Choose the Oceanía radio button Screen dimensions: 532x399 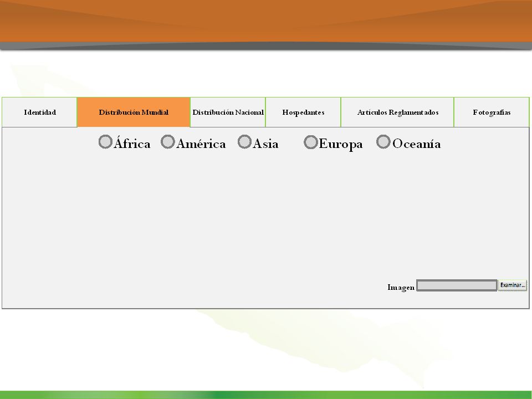[383, 142]
